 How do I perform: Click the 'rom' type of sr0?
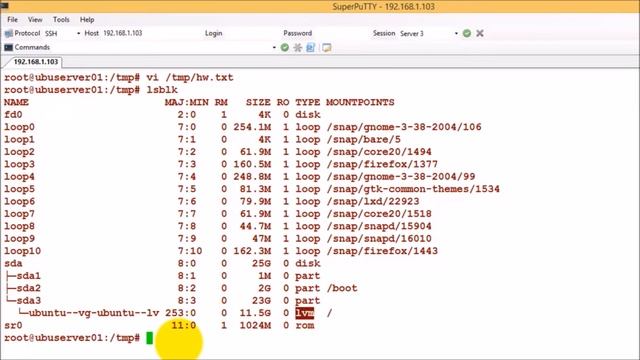click(305, 325)
